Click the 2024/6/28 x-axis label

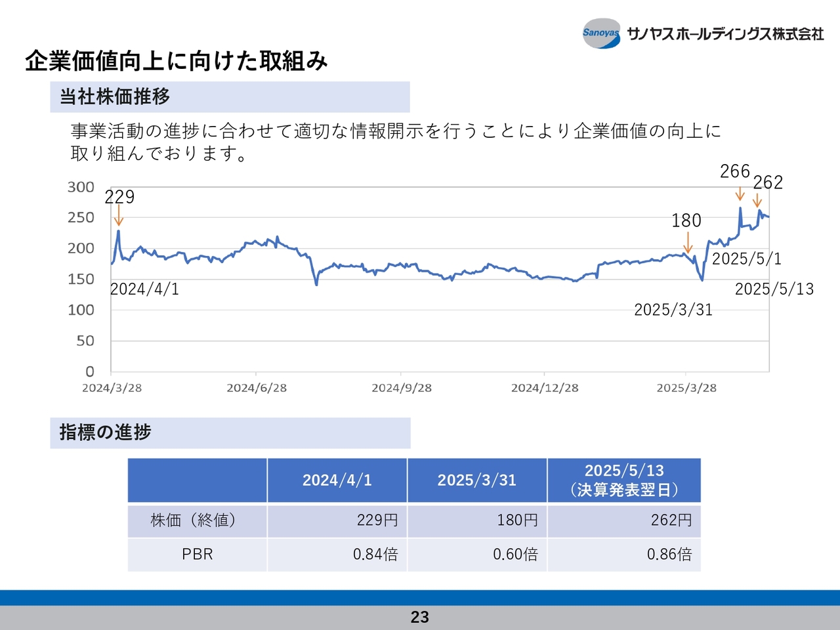[x=257, y=388]
